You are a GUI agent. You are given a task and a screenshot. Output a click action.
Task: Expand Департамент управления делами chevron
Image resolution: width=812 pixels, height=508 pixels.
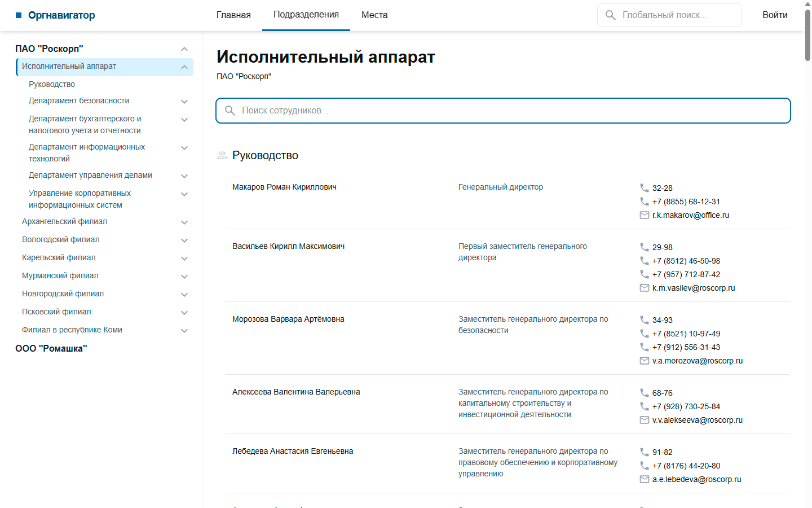point(184,176)
